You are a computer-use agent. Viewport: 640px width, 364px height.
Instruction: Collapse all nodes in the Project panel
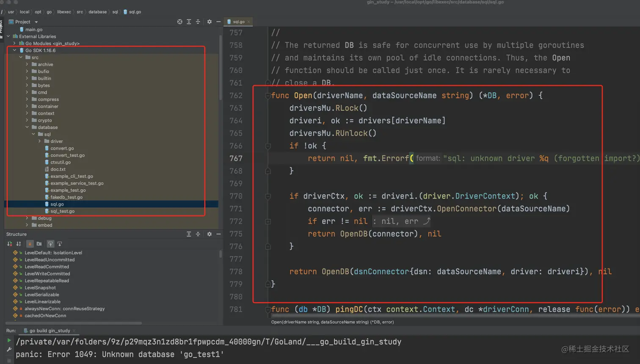pyautogui.click(x=198, y=22)
